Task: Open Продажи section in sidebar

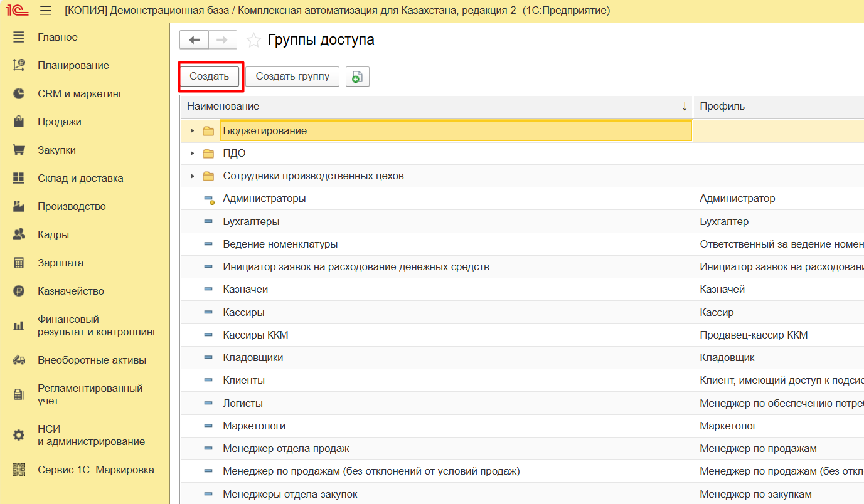Action: tap(59, 122)
